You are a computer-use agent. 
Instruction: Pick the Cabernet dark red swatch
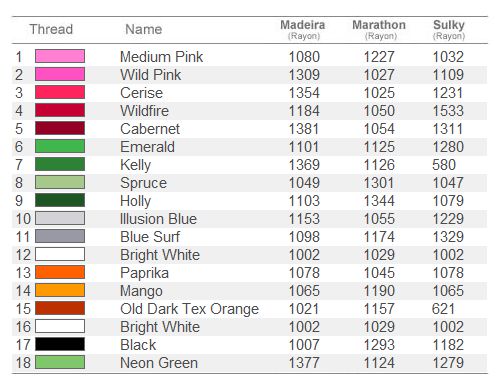60,128
